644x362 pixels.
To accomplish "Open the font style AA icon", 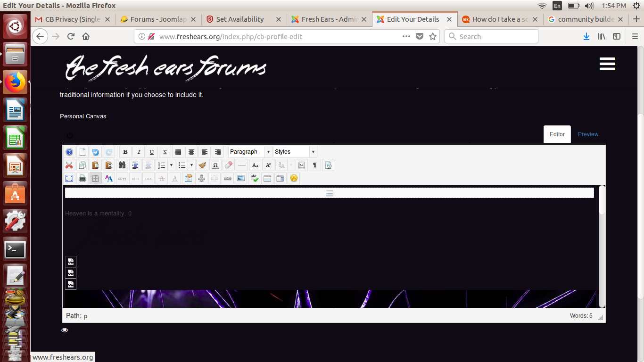I will (x=109, y=178).
